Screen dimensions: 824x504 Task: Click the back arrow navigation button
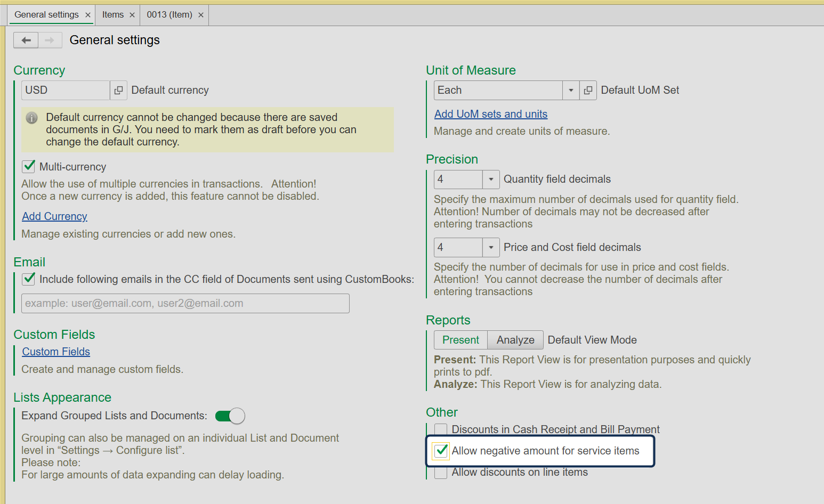pos(26,40)
